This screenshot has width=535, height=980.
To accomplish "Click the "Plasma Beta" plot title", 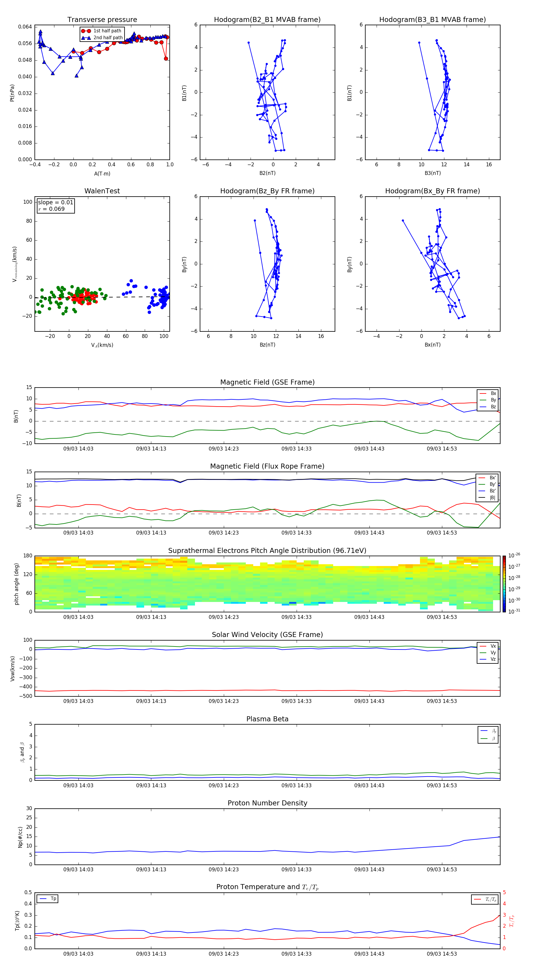I will (267, 719).
